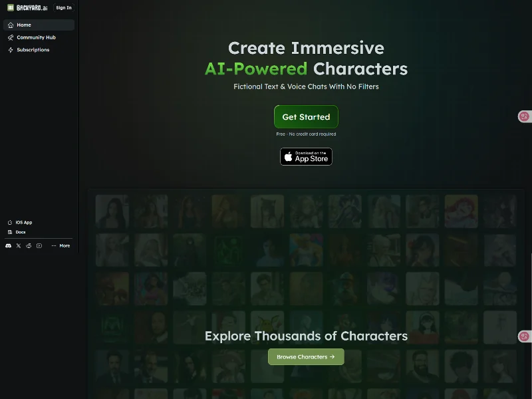Click the "Fictional Text & Voice Chats With No Filters" text
This screenshot has width=532, height=399.
[x=306, y=86]
